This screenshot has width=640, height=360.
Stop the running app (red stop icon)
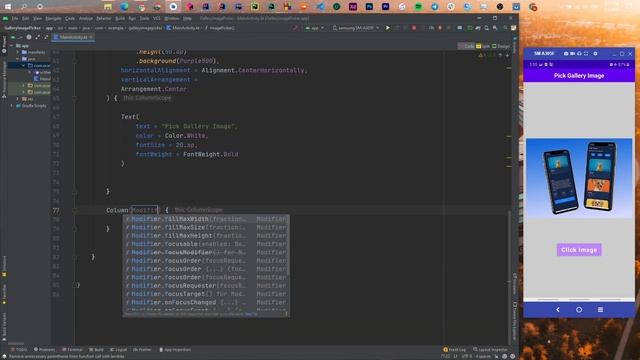(x=414, y=28)
